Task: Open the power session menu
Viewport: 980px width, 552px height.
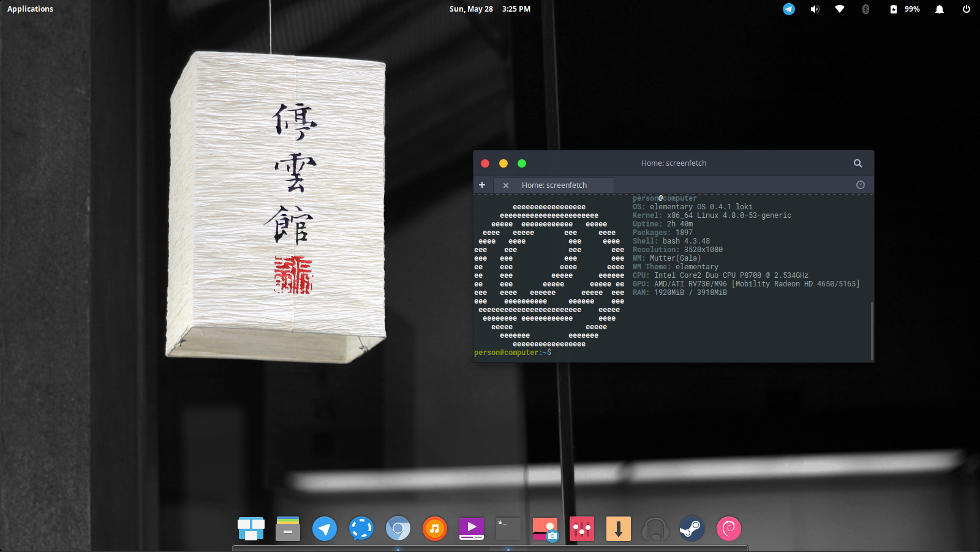Action: pos(966,9)
